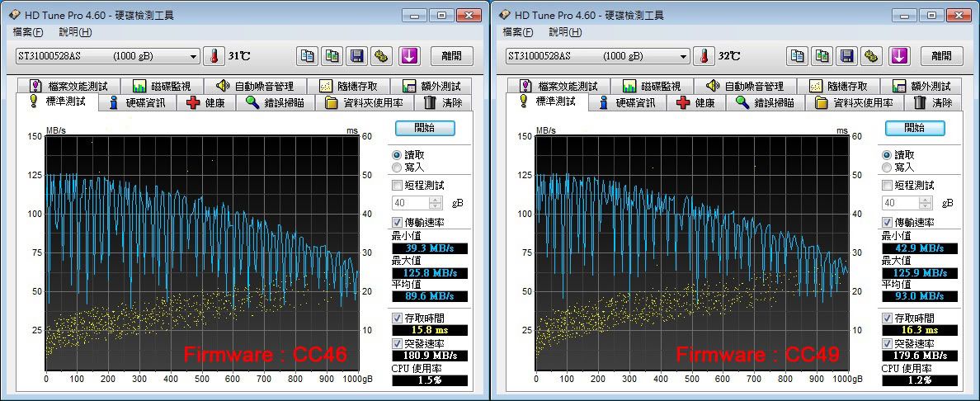980x401 pixels.
Task: Select 寫入 radio button in right window
Action: pyautogui.click(x=886, y=167)
